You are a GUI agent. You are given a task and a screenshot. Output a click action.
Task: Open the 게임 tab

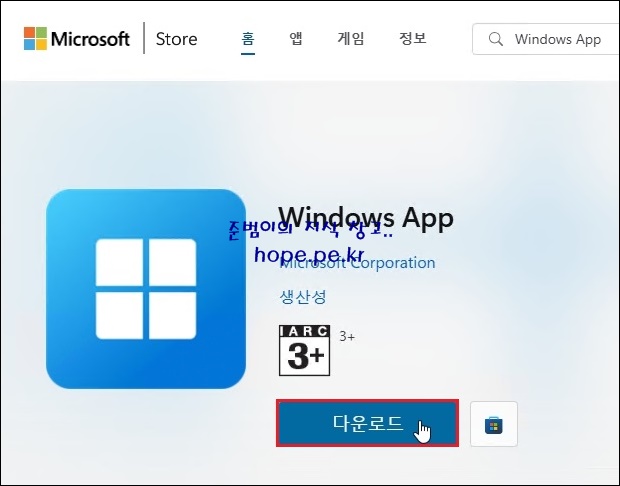pyautogui.click(x=350, y=39)
